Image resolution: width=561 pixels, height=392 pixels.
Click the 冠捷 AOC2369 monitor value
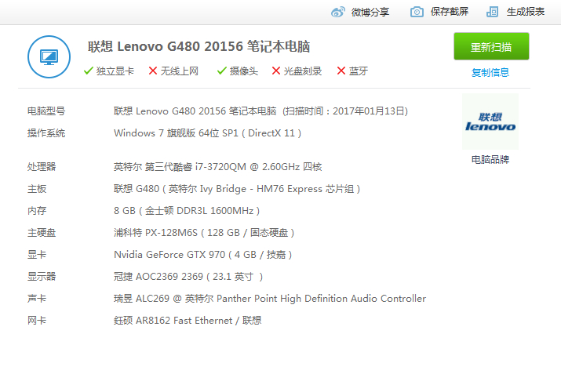pyautogui.click(x=188, y=277)
